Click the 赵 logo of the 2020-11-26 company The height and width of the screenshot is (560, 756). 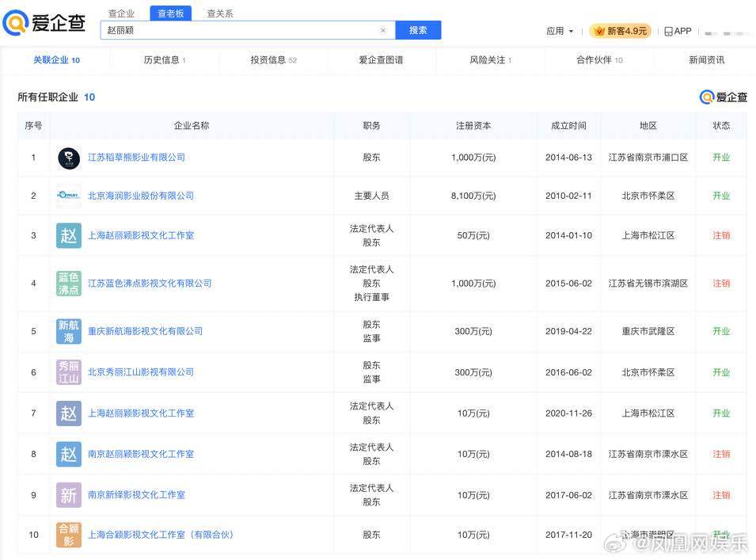tap(68, 413)
